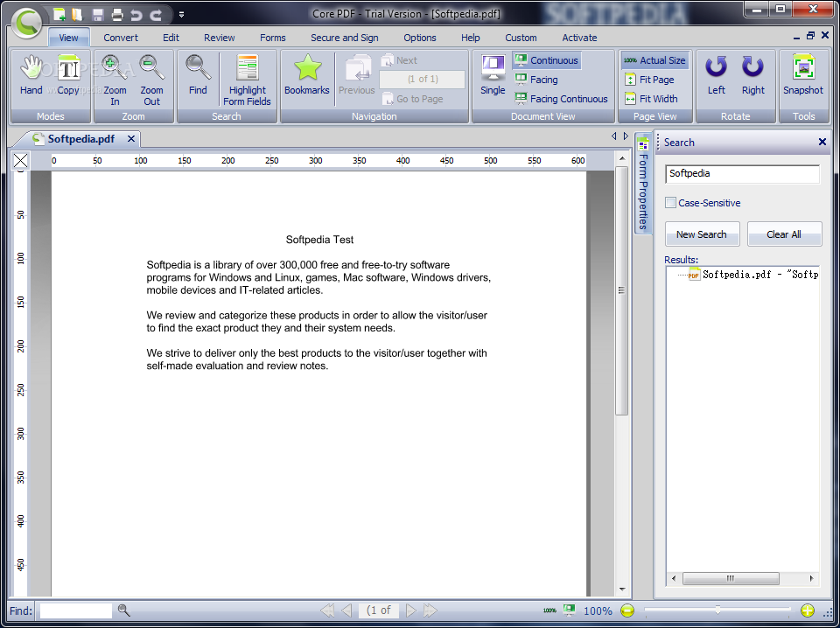Viewport: 840px width, 628px height.
Task: Click the ruler corner X box
Action: click(21, 160)
